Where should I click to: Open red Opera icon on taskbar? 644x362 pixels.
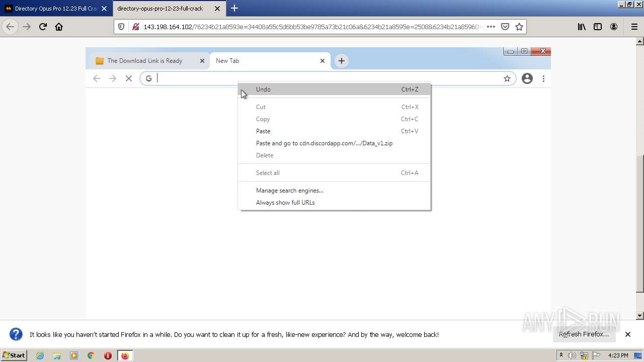pos(108,355)
